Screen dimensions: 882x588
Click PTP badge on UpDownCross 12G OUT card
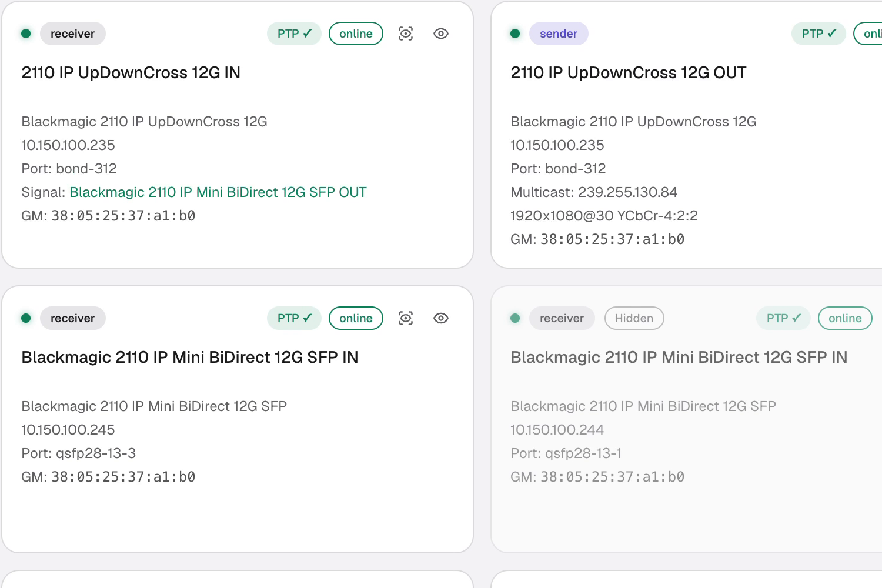(x=819, y=34)
